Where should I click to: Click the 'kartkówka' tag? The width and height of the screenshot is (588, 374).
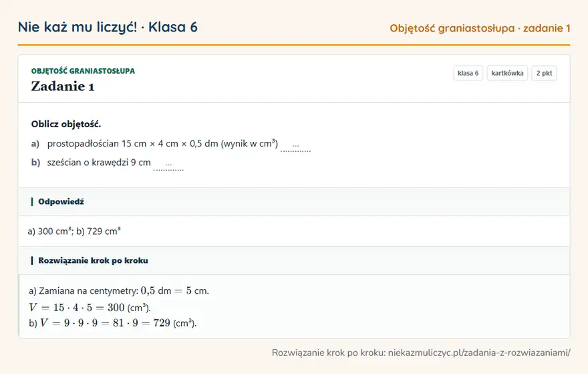click(x=507, y=73)
